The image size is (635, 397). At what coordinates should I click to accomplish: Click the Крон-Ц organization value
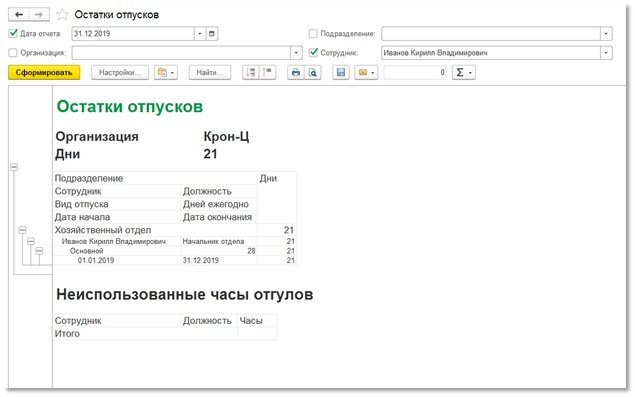(226, 137)
